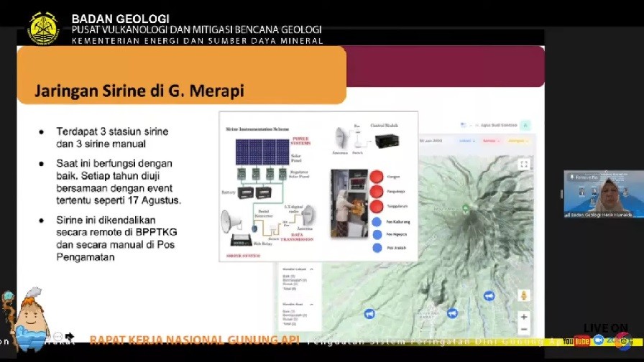The width and height of the screenshot is (644, 362).
Task: Click the presenter video thumbnail
Action: tap(604, 194)
